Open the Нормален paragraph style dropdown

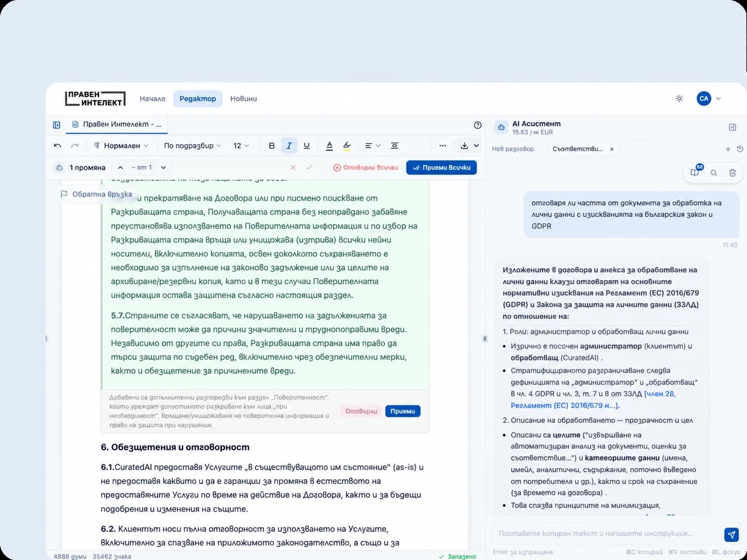[121, 146]
